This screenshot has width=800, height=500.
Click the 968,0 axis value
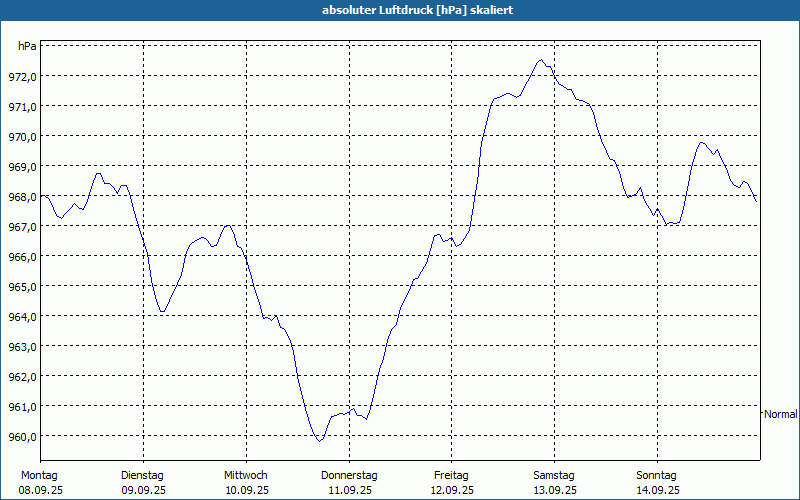point(24,197)
